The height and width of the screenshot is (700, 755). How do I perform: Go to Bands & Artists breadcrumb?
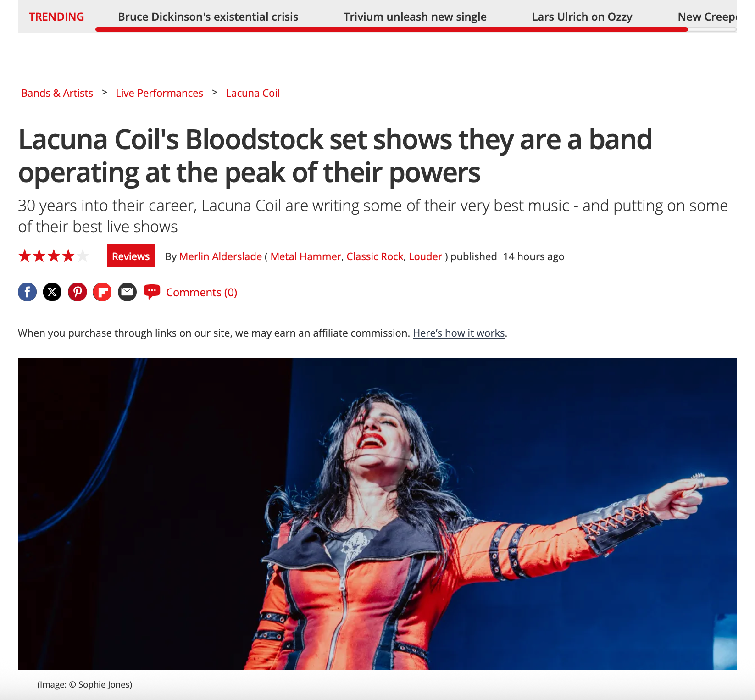(x=57, y=93)
